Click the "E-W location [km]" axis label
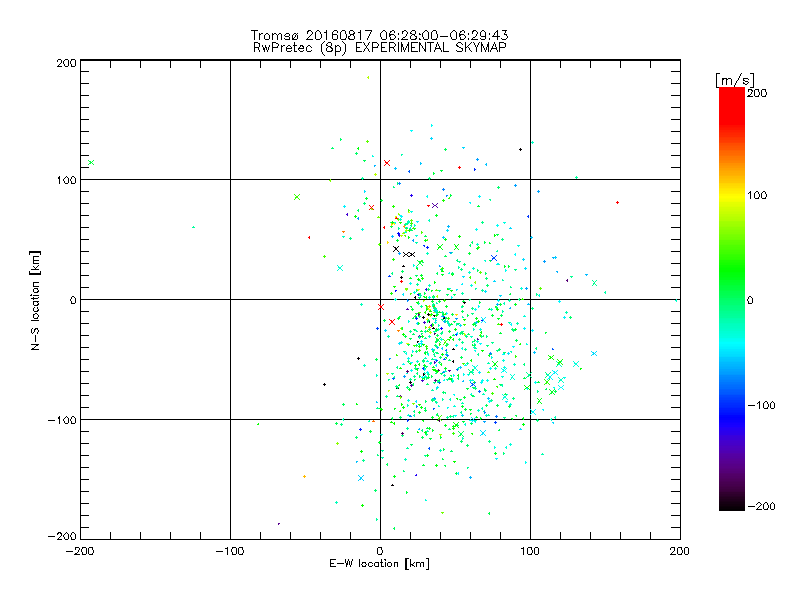Screen dimensions: 800x600 (x=379, y=563)
